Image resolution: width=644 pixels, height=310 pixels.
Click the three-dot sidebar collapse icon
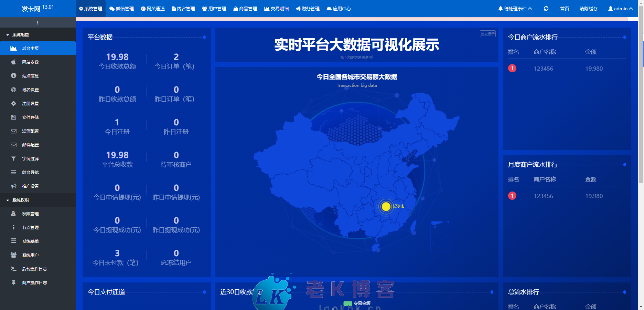(37, 23)
